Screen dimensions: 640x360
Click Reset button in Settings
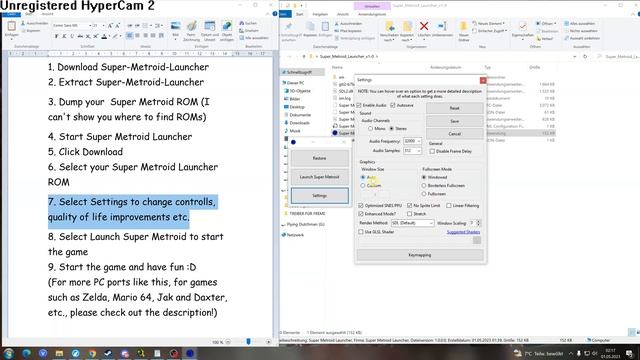tap(454, 108)
